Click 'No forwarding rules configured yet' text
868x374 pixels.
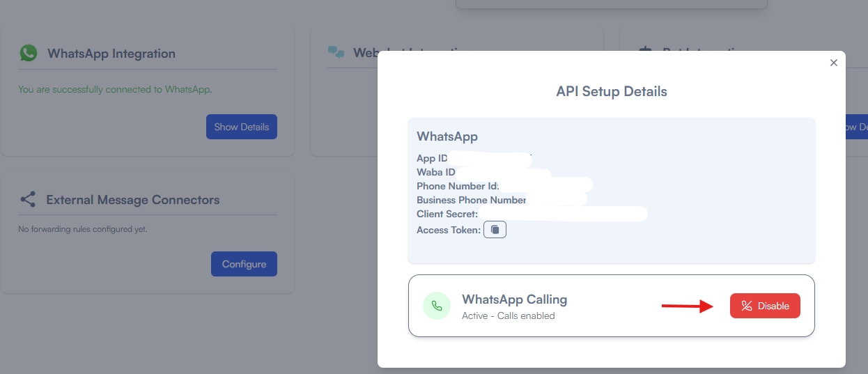pos(82,229)
